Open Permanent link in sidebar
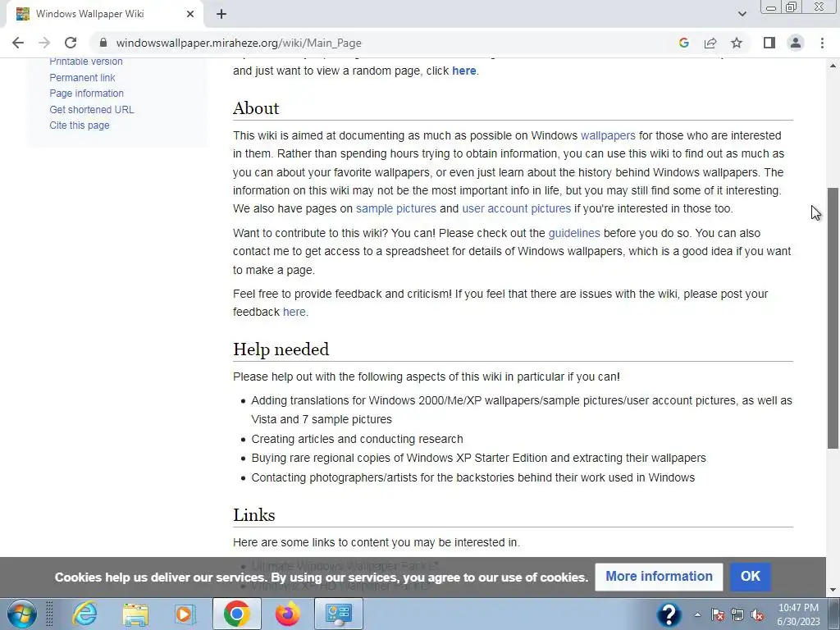This screenshot has width=840, height=630. [x=82, y=78]
